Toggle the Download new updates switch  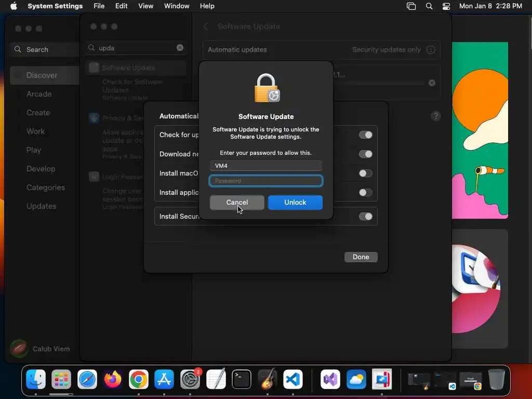[365, 154]
